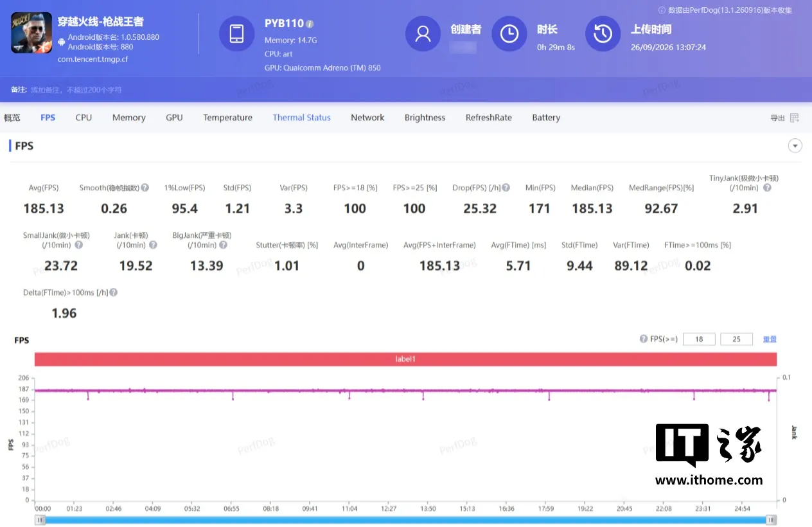The width and height of the screenshot is (812, 527).
Task: Open the Temperature tab
Action: [228, 118]
